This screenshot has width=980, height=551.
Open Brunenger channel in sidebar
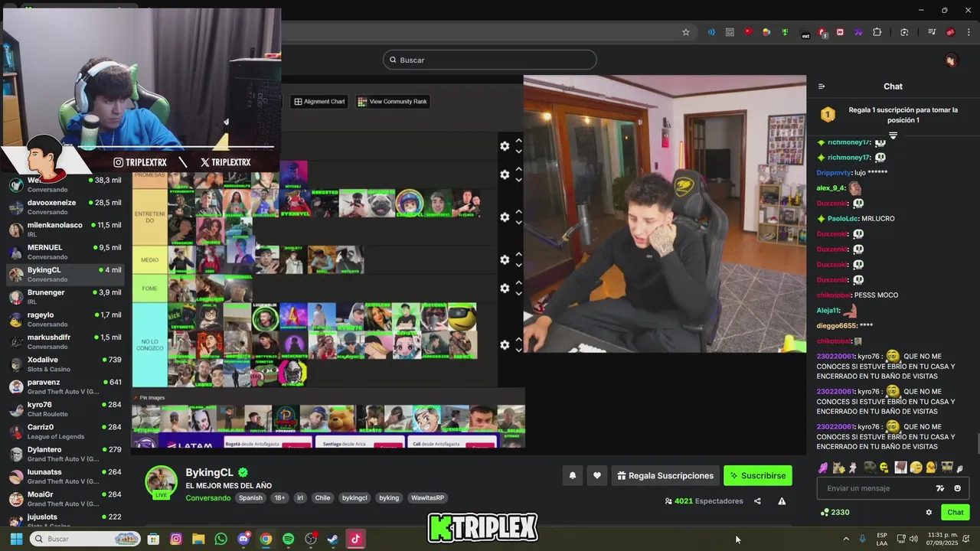coord(65,297)
